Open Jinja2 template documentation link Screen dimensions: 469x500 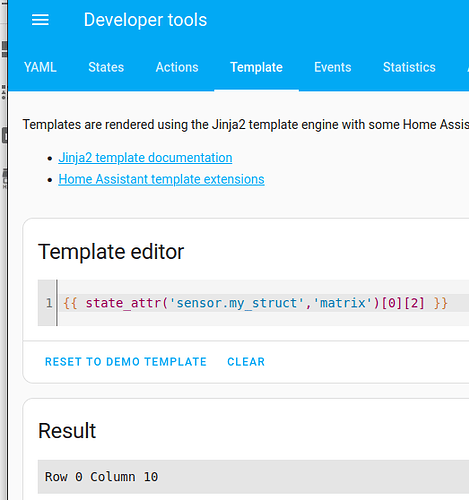click(145, 158)
